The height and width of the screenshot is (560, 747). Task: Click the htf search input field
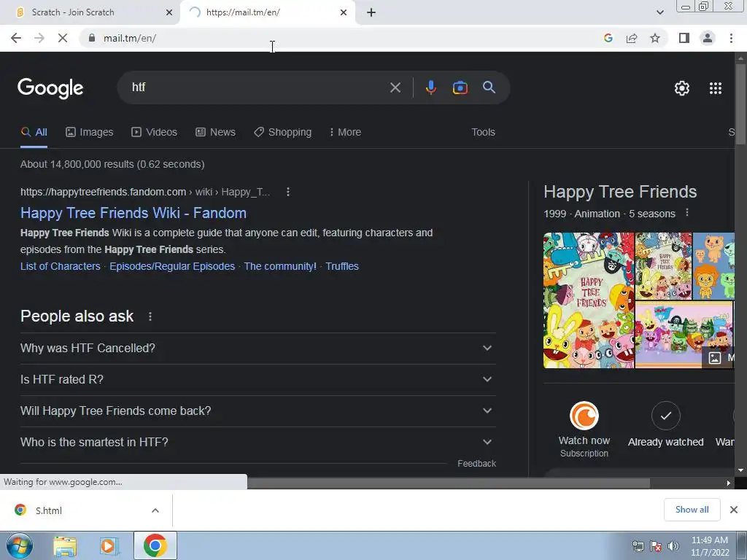(x=258, y=87)
